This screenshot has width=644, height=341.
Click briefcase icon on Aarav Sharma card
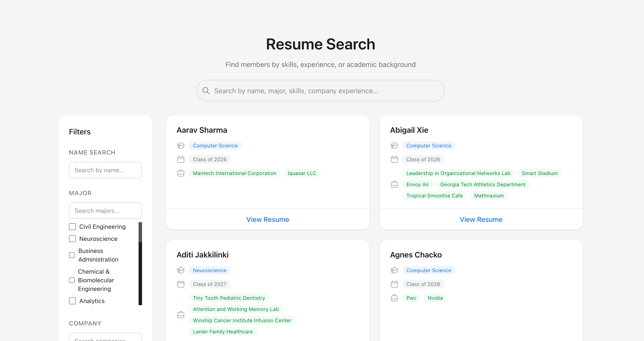point(181,173)
